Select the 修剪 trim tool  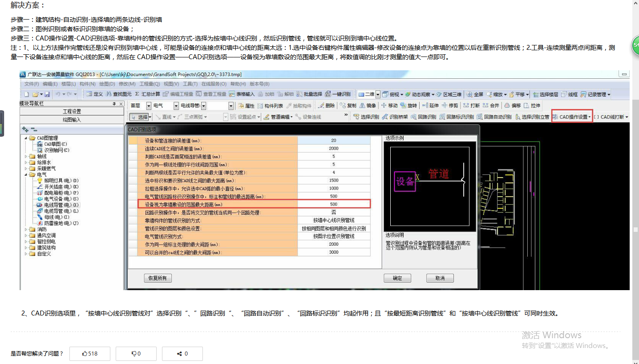450,105
